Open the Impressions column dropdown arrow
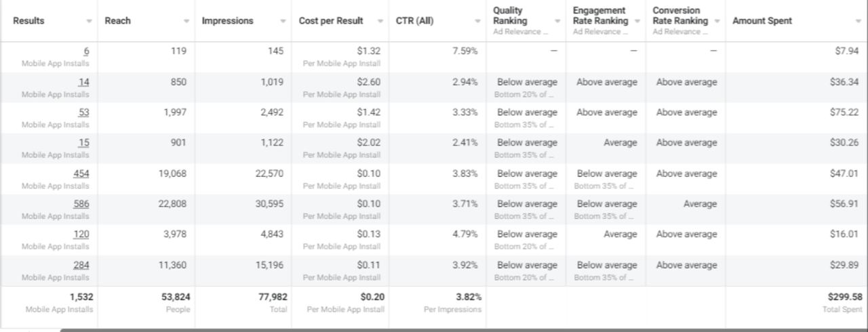The height and width of the screenshot is (332, 868). (283, 21)
